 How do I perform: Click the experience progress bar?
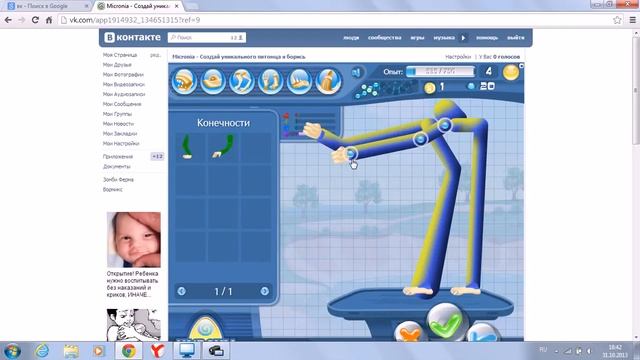[x=441, y=71]
